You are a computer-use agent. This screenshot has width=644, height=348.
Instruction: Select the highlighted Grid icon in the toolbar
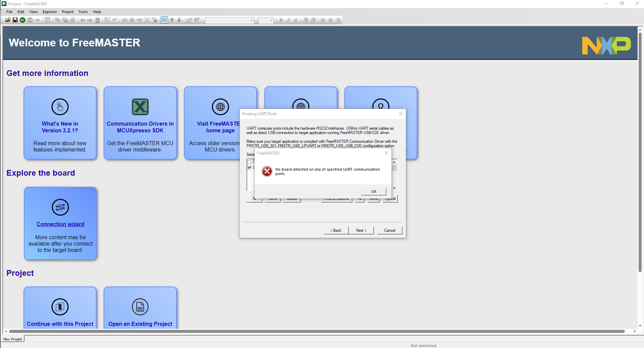point(164,20)
